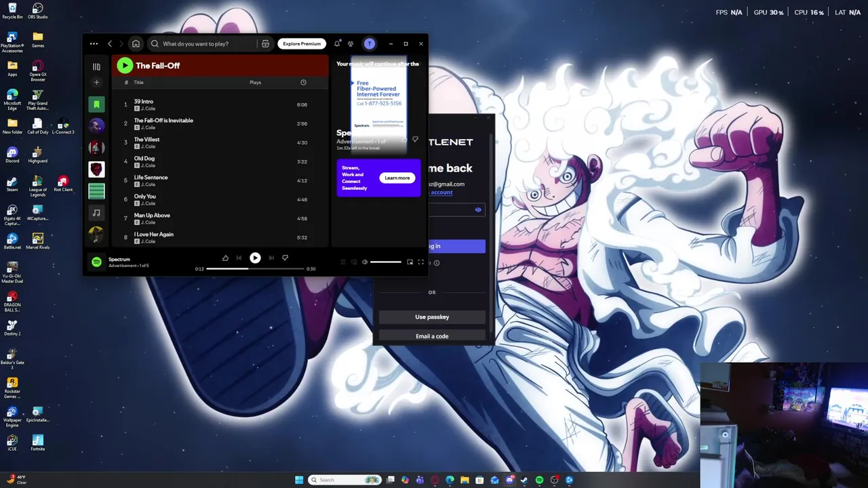Select the Wallpaper Engine desktop icon
This screenshot has height=488, width=868.
12,416
